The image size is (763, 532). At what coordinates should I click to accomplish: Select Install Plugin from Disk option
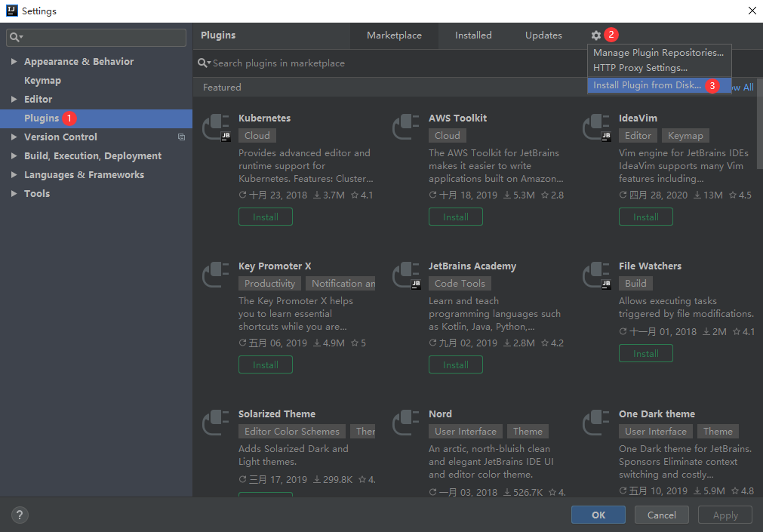coord(659,85)
